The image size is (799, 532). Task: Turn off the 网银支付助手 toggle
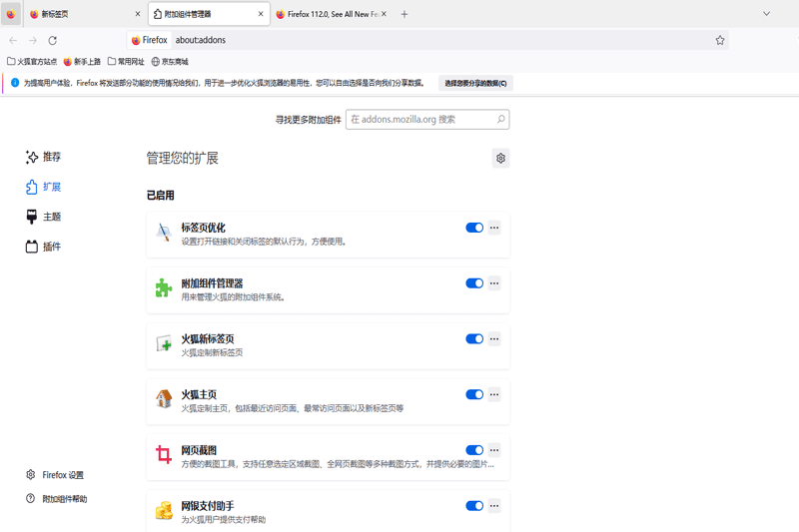tap(474, 506)
